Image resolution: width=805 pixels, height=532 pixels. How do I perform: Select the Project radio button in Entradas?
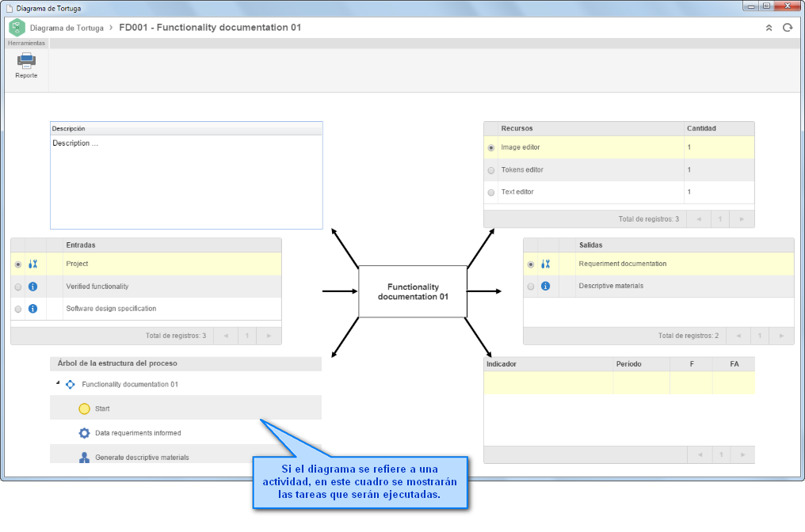coord(18,264)
